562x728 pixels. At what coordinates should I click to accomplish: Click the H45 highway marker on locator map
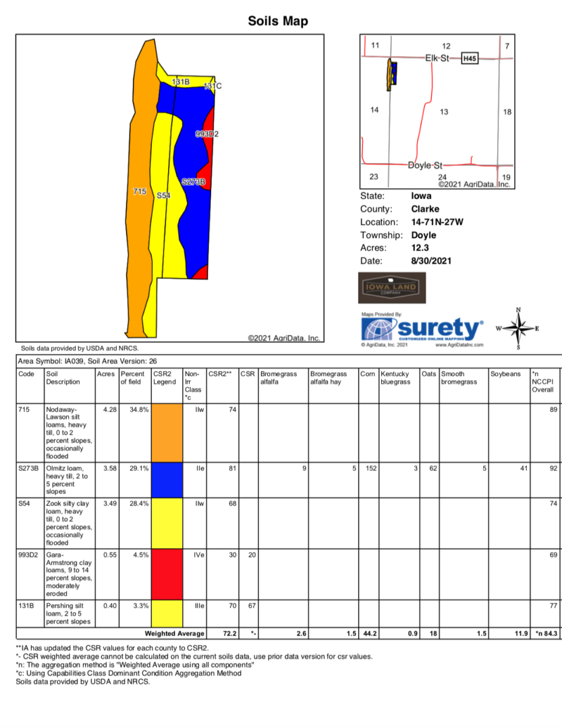coord(470,59)
